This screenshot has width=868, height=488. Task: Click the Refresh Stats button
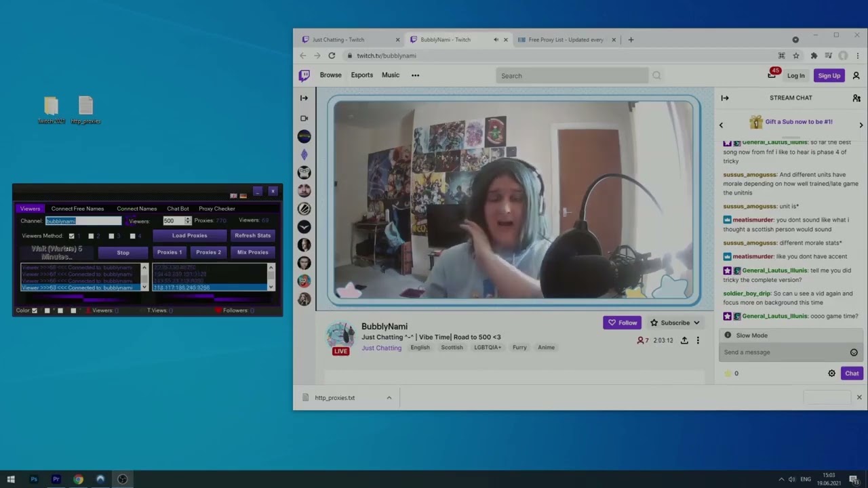pos(253,235)
